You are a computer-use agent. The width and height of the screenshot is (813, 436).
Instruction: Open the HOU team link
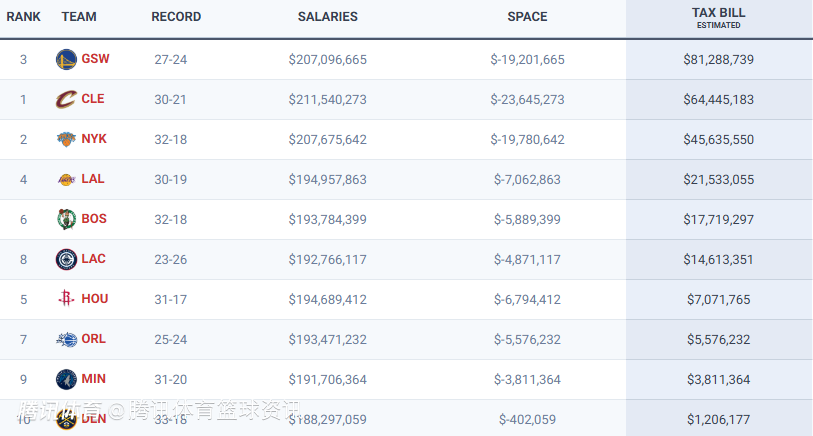[x=95, y=299]
